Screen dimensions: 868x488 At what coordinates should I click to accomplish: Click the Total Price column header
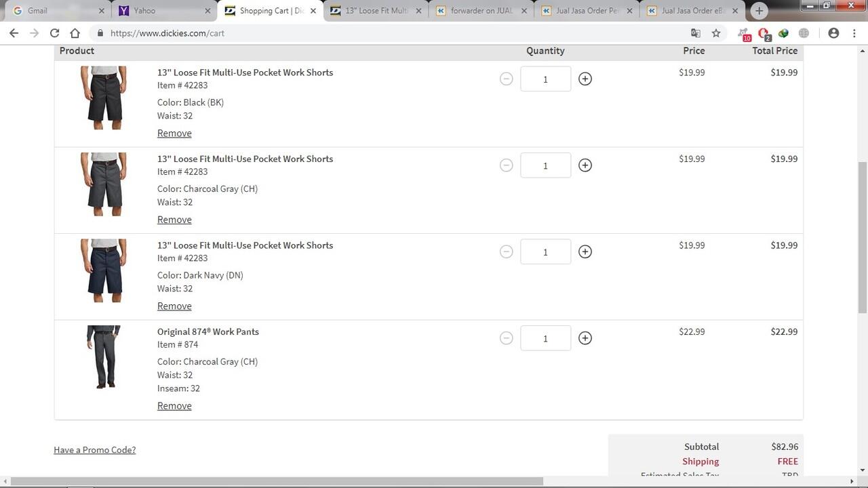[774, 51]
